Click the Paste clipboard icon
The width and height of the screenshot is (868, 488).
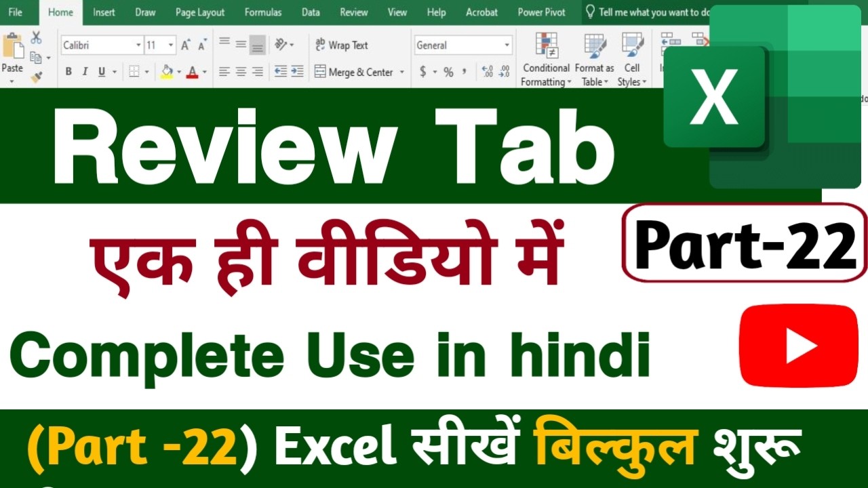click(12, 46)
